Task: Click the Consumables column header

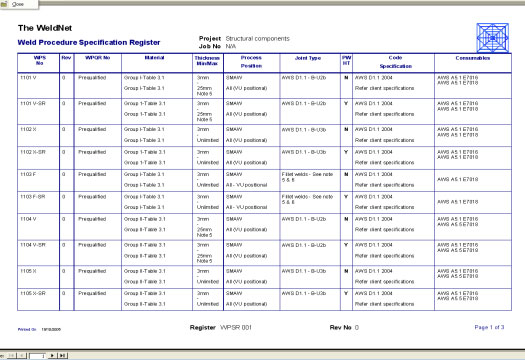Action: [x=473, y=58]
